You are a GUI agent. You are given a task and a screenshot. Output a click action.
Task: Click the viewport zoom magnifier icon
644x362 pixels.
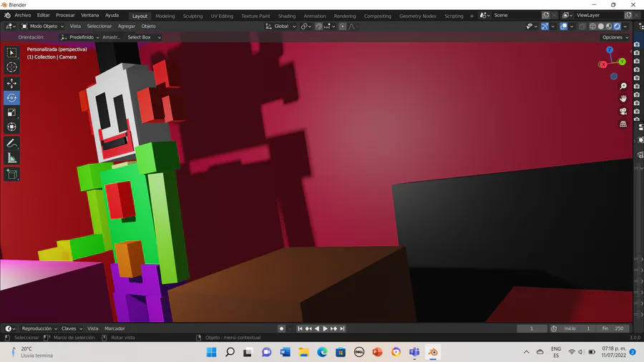click(623, 86)
